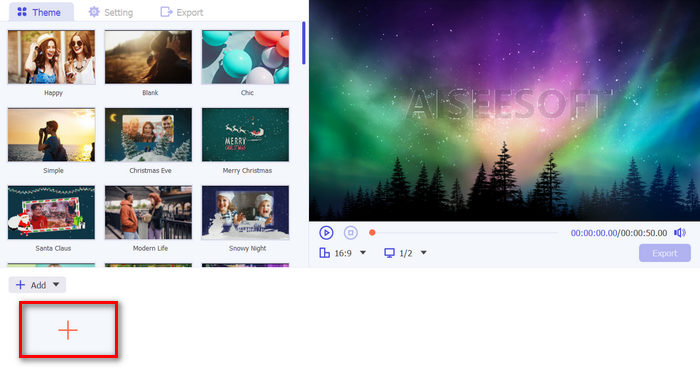This screenshot has width=700, height=369.
Task: Pick the Snowy Night theme
Action: point(246,212)
